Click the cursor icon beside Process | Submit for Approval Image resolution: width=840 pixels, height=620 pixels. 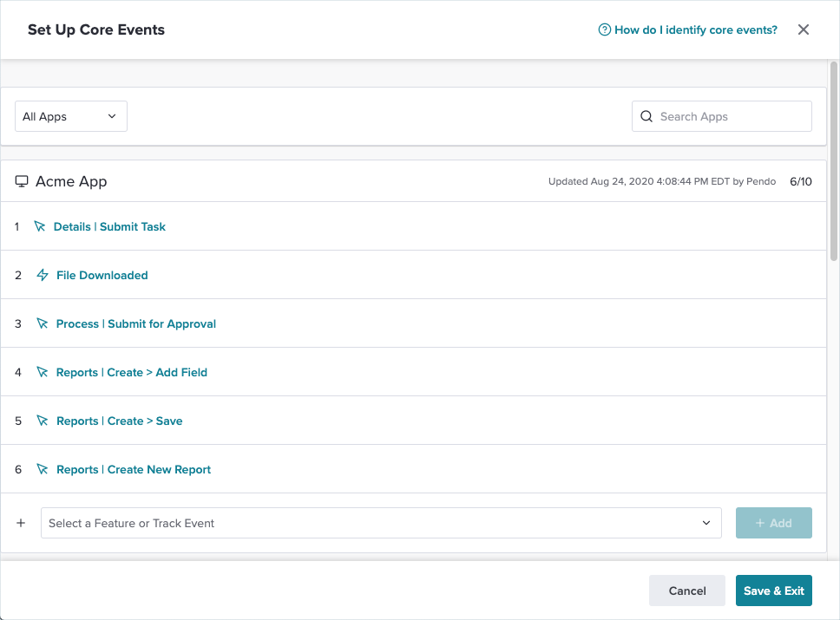point(42,323)
